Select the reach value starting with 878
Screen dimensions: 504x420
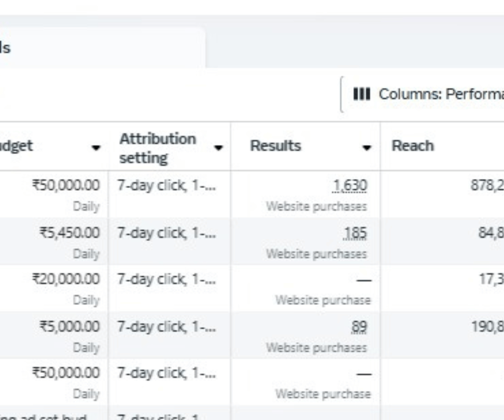coord(487,185)
